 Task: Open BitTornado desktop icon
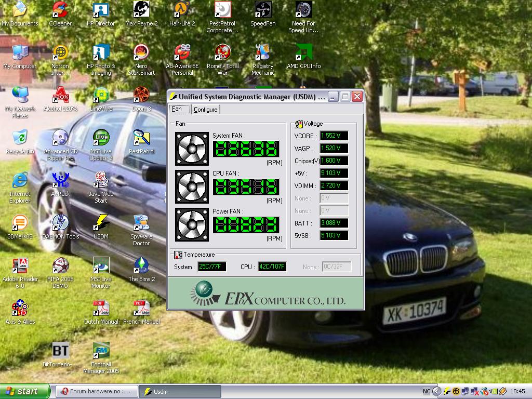60,354
